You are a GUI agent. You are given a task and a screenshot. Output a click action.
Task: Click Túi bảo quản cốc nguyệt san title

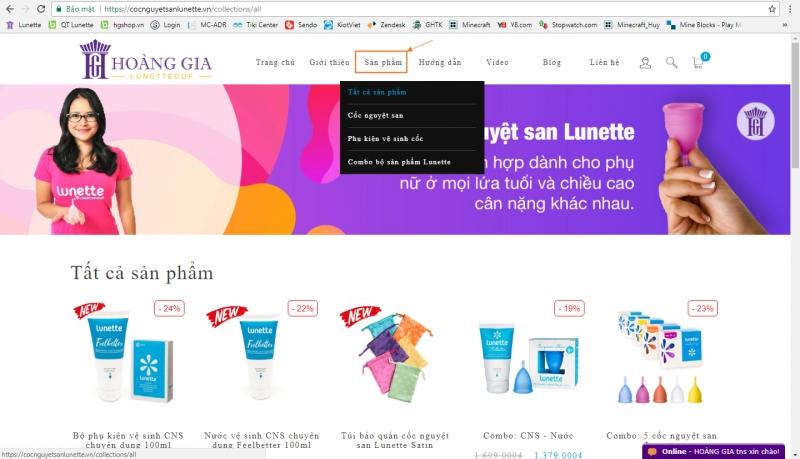395,440
